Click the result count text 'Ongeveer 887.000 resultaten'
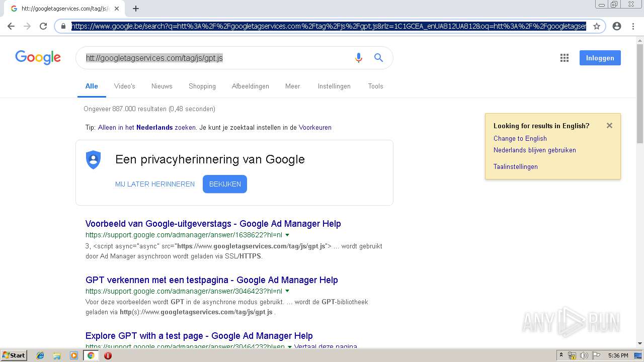644x362 pixels. [125, 109]
